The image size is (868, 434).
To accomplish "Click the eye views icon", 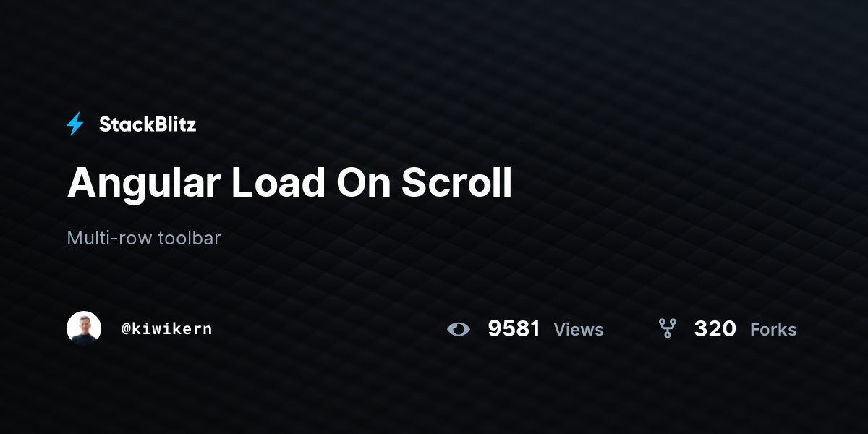I will coord(459,329).
